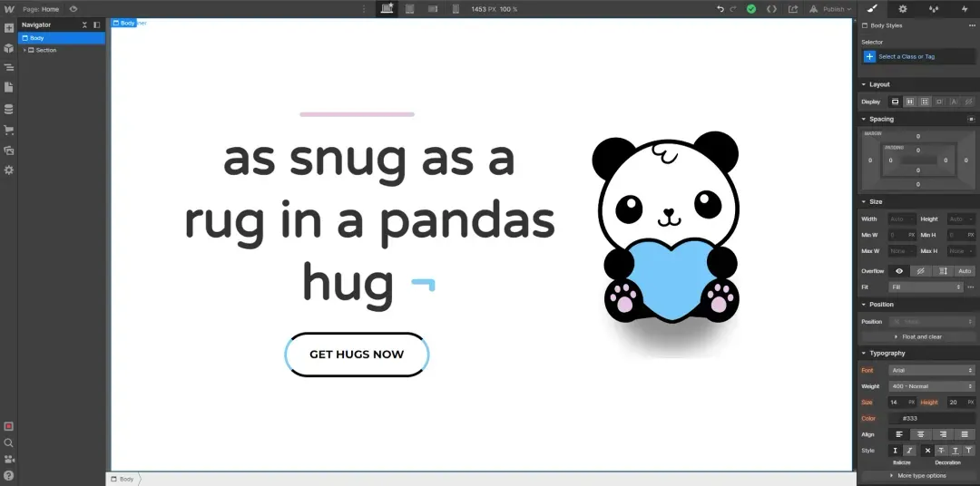This screenshot has height=486, width=980.
Task: Click the green checkmark save status icon
Action: [751, 9]
